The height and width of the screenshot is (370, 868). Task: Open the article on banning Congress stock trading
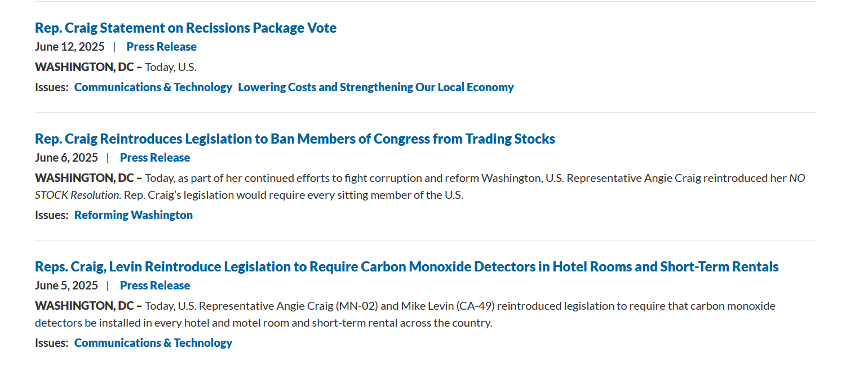click(x=295, y=139)
